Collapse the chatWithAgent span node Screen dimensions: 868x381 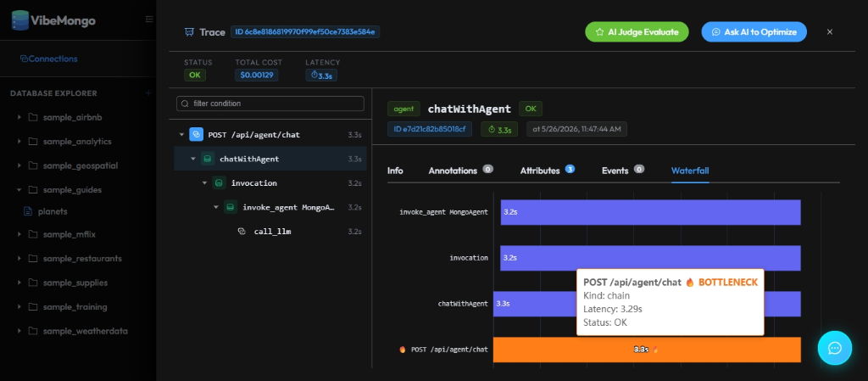point(193,159)
